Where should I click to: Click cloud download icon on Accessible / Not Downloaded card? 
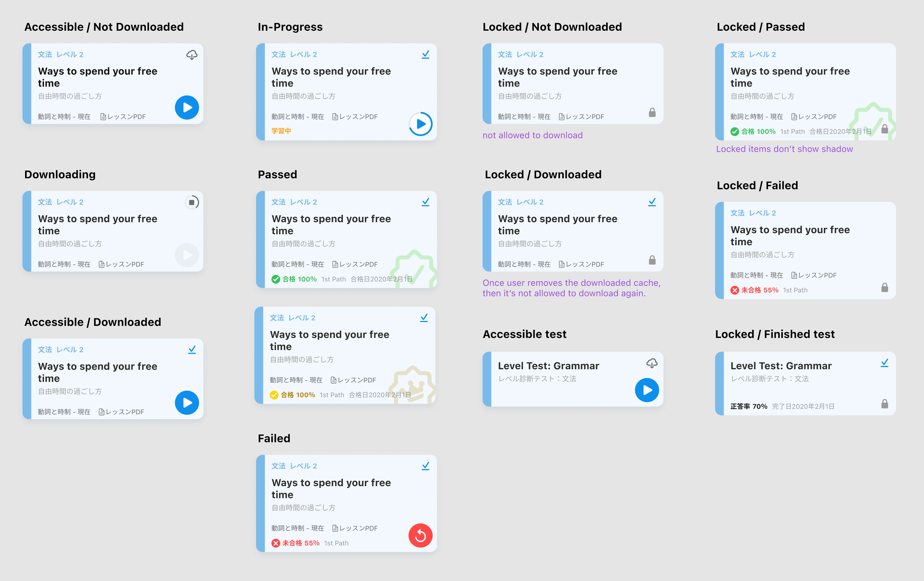[192, 55]
